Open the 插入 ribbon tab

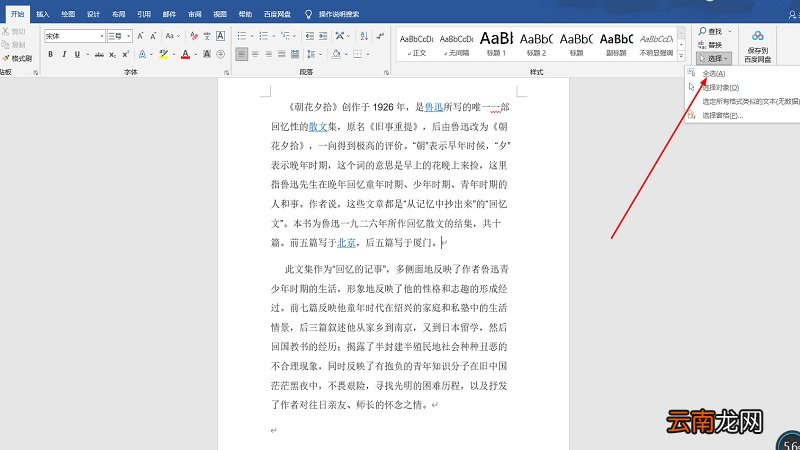coord(43,14)
